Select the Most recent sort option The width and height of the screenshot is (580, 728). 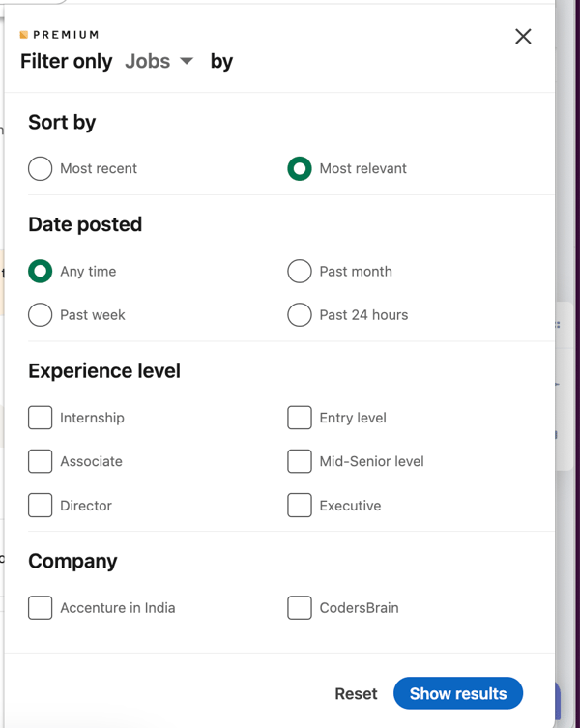(41, 168)
